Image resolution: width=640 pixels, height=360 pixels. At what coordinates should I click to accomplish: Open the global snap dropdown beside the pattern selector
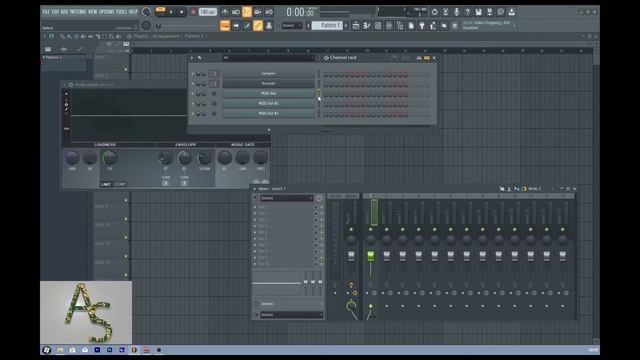[291, 25]
